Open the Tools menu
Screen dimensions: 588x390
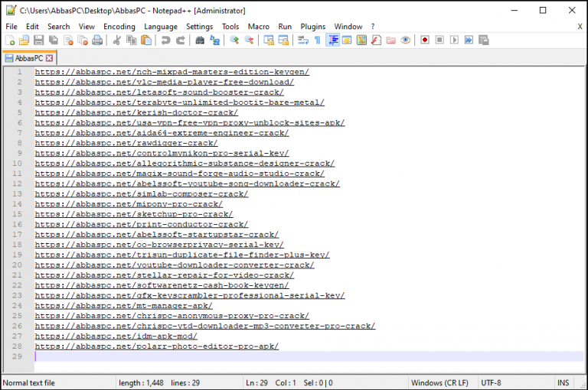(230, 27)
